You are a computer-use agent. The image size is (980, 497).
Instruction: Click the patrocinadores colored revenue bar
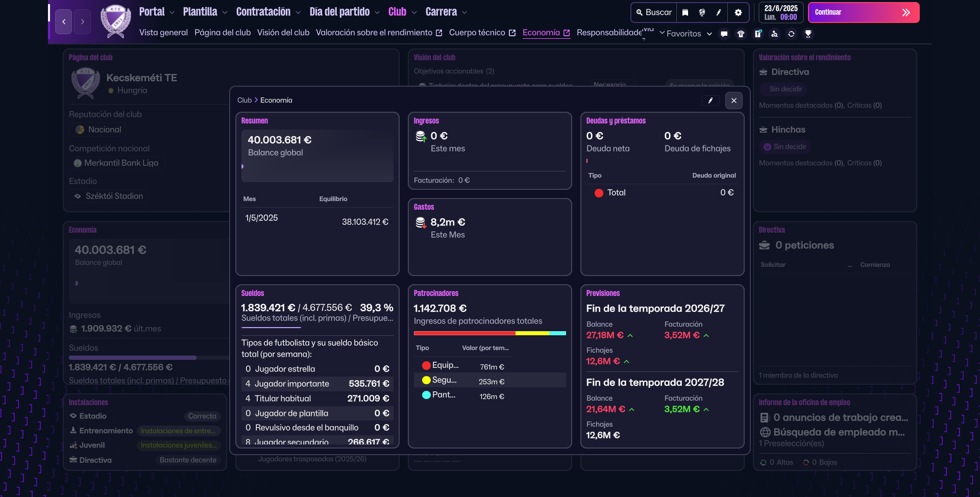click(x=489, y=333)
